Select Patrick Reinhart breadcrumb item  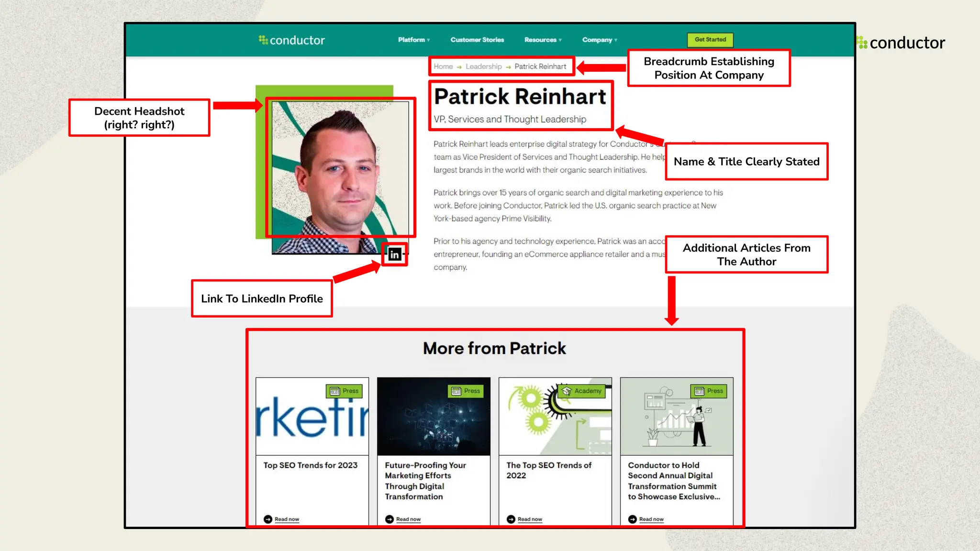[540, 66]
